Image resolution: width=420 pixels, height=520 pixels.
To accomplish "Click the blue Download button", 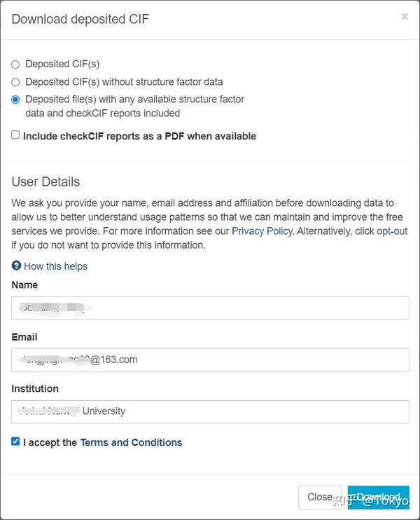I will 378,497.
